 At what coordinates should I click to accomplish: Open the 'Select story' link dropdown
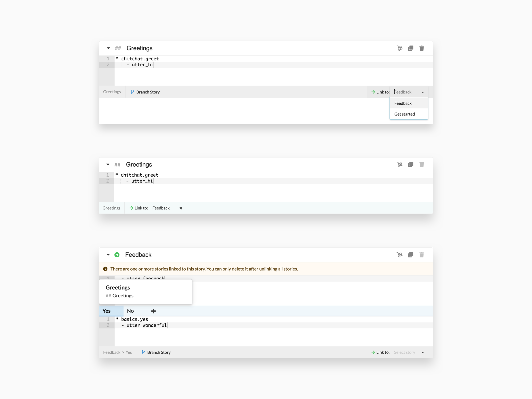[x=409, y=352]
